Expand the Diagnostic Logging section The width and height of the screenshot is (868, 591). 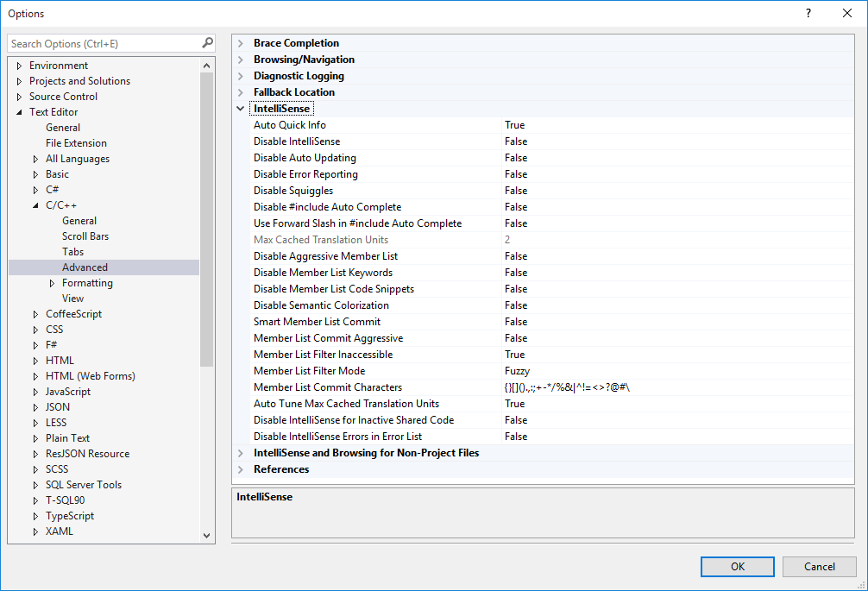pyautogui.click(x=241, y=76)
